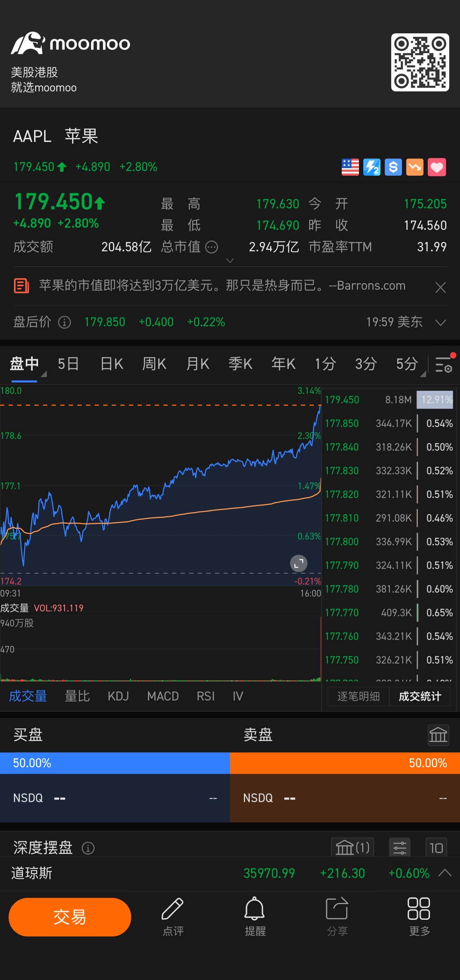The image size is (460, 980).
Task: Switch to 成交统计 trade statistics view
Action: [420, 696]
